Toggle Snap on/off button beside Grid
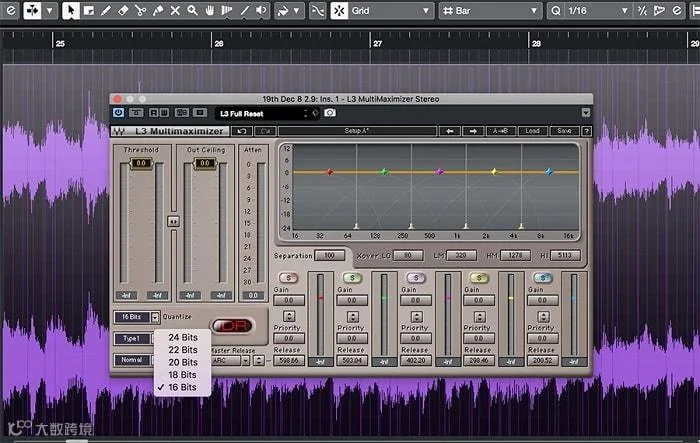 [x=339, y=10]
